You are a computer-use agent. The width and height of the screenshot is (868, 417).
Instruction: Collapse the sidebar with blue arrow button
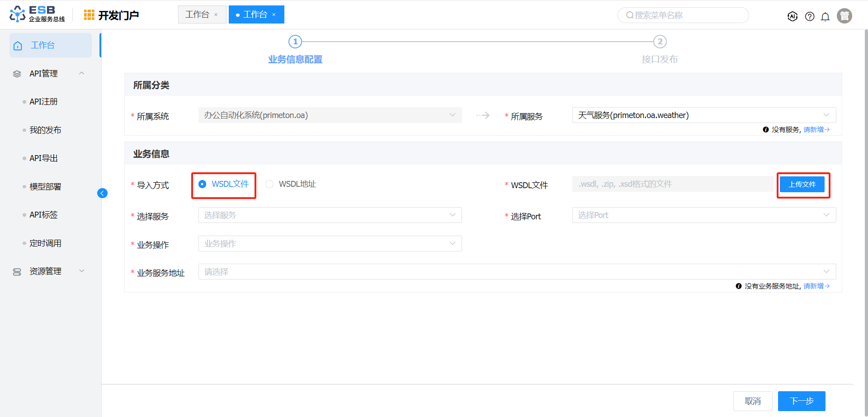pos(102,193)
